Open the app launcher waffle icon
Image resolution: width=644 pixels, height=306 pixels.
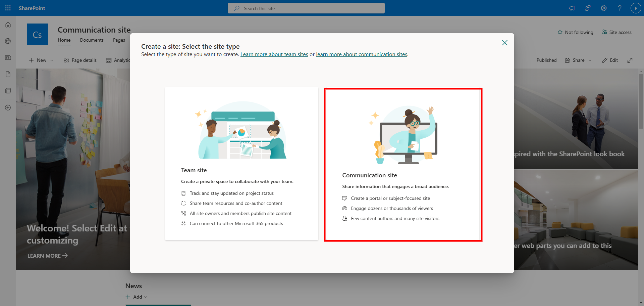(x=8, y=8)
